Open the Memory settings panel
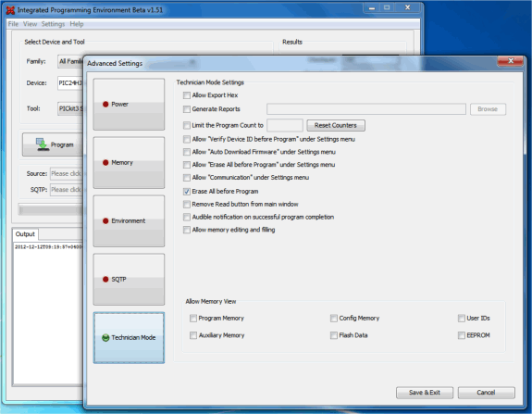 click(x=129, y=163)
